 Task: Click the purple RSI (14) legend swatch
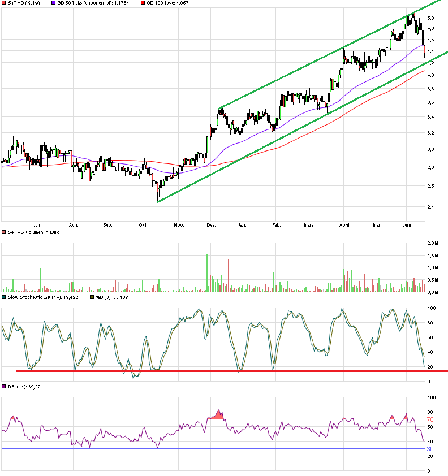[4, 387]
